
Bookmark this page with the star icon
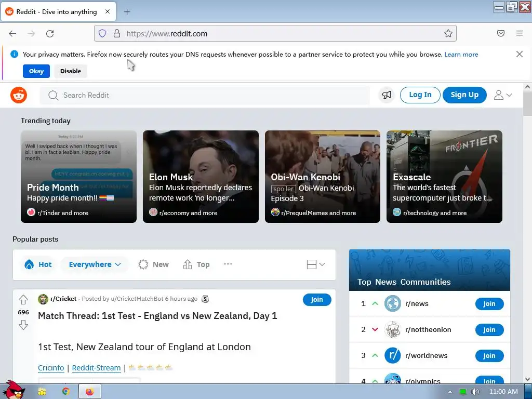448,33
